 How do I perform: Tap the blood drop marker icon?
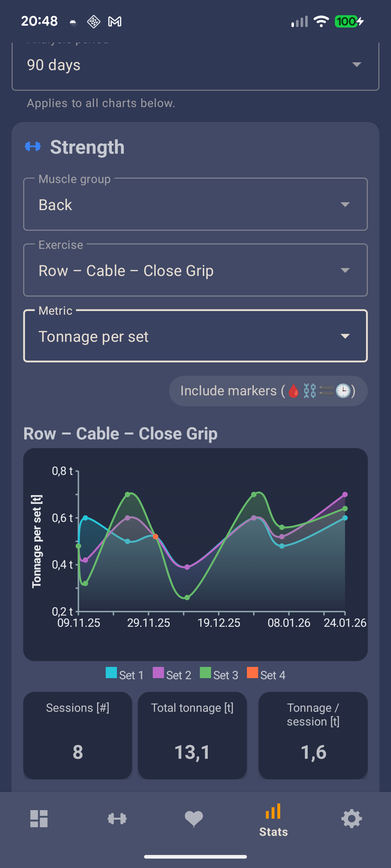(293, 391)
